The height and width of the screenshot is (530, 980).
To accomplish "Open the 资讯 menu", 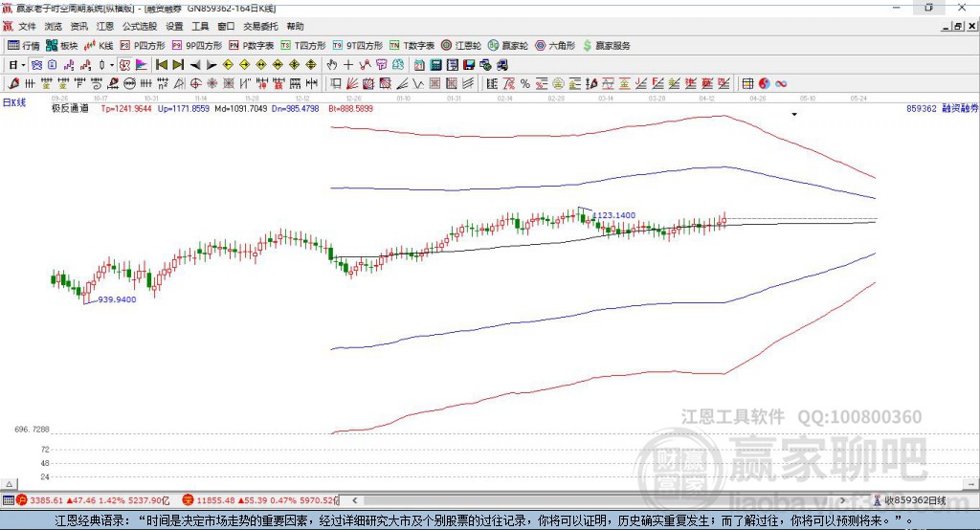I will tap(78, 26).
